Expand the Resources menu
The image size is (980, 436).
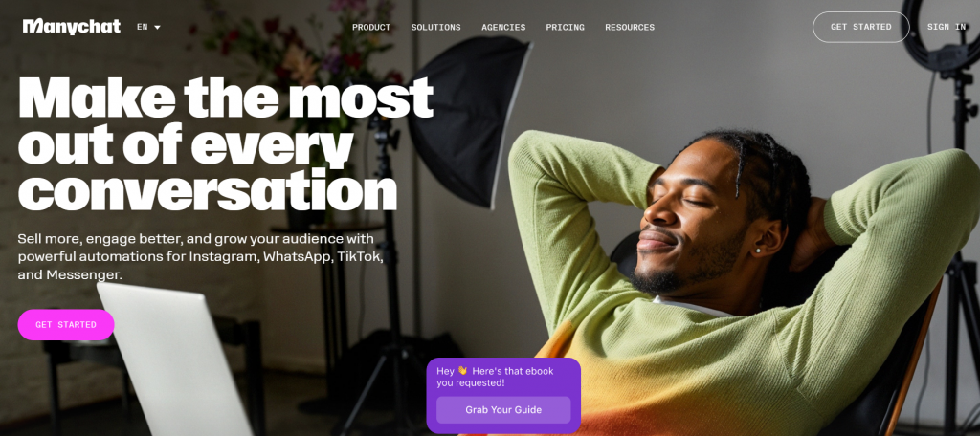[630, 27]
